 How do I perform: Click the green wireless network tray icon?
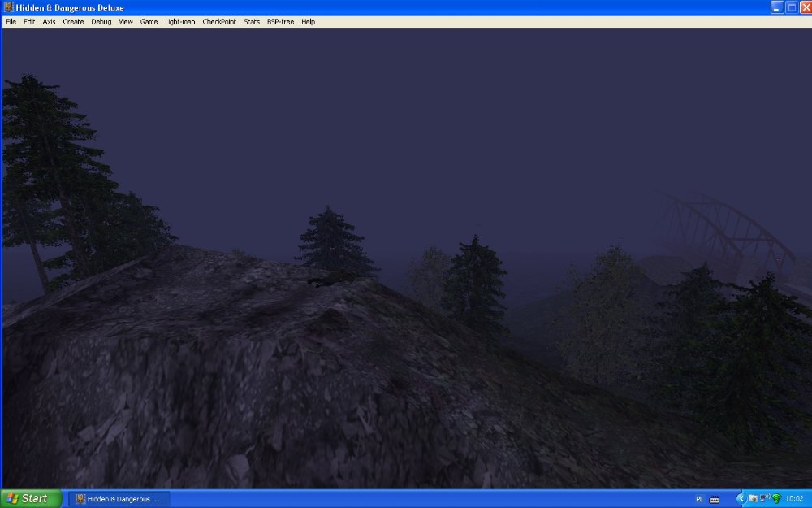(x=776, y=498)
